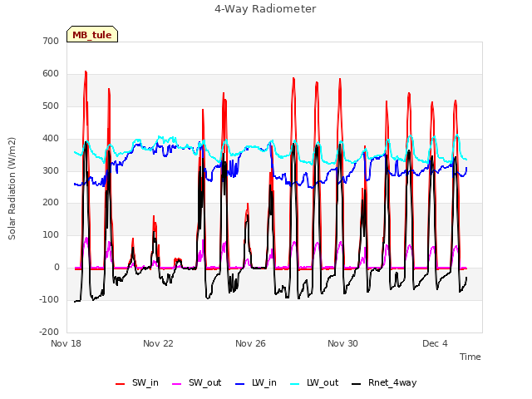This screenshot has height=399, width=532.
Task: Click the Nov 26 x-axis tick label
Action: (250, 343)
